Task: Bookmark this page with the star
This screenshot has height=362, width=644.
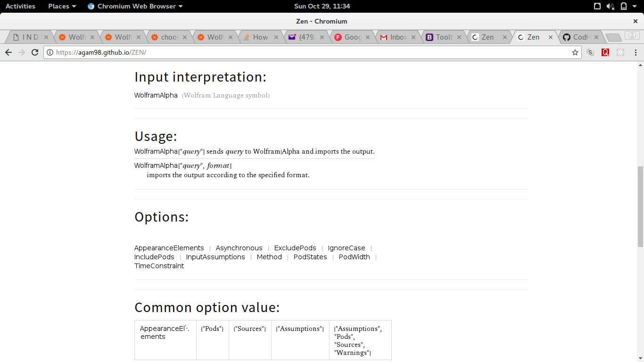Action: [575, 52]
